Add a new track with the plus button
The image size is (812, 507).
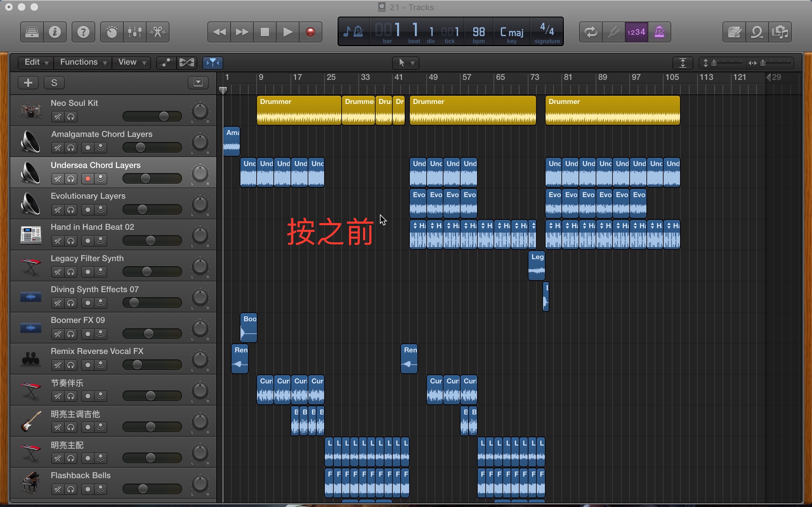28,82
